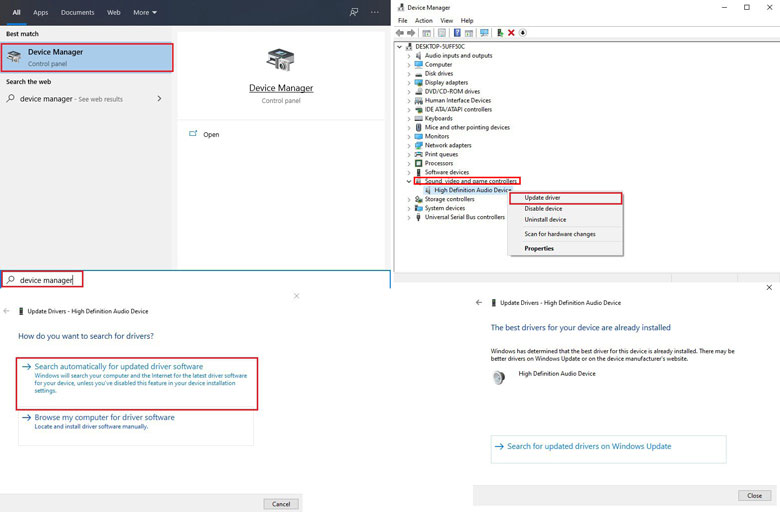Switch to the Documents search tab
The image size is (780, 512).
coord(77,12)
